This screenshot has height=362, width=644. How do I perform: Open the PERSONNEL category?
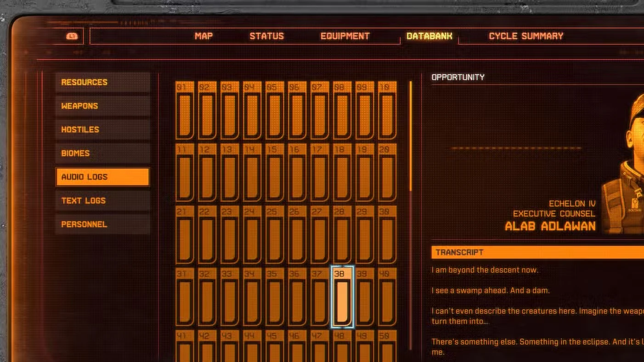103,224
